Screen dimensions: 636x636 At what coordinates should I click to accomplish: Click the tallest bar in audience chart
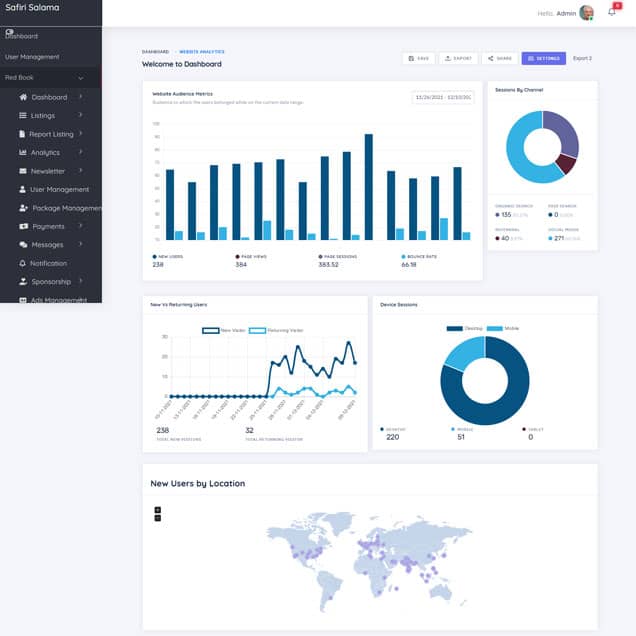pyautogui.click(x=369, y=187)
